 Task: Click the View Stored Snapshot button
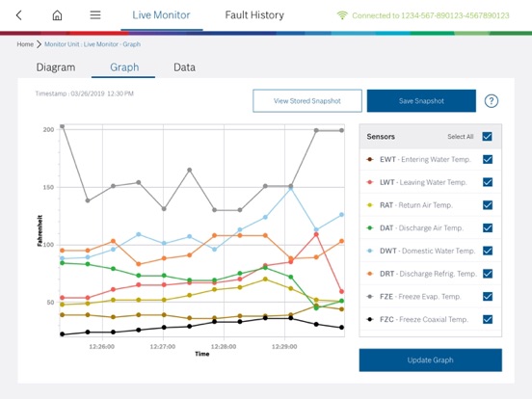coord(307,101)
